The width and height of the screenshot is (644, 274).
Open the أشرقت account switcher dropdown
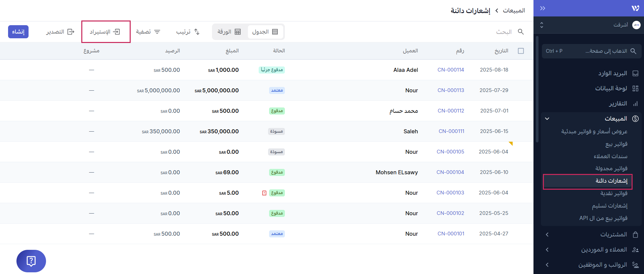point(542,25)
